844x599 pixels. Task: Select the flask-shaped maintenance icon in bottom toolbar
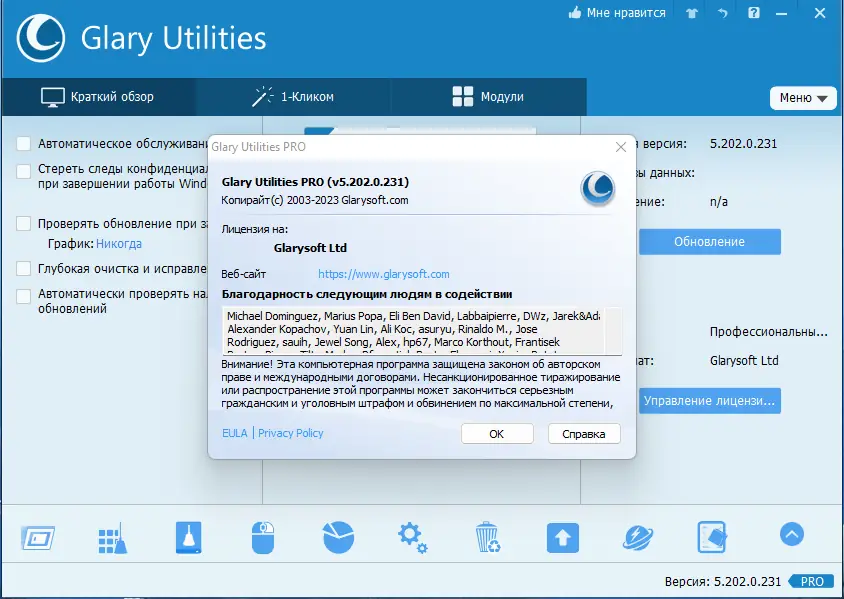187,537
